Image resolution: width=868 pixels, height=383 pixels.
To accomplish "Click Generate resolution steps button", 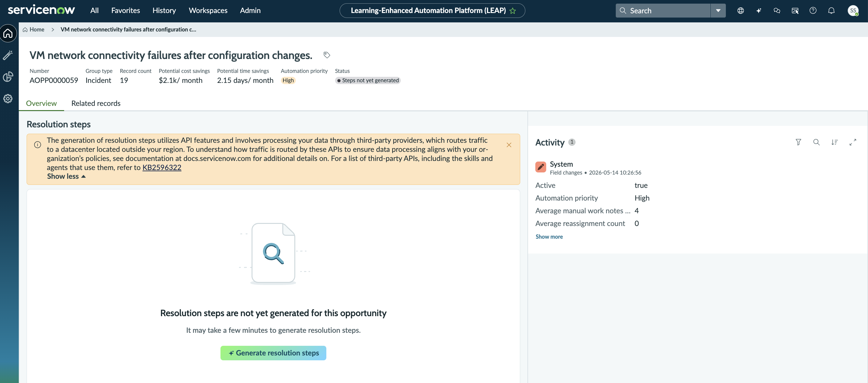I will tap(273, 353).
